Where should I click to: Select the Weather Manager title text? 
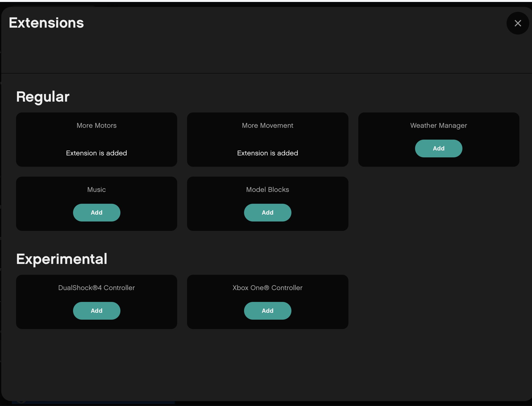coord(438,126)
